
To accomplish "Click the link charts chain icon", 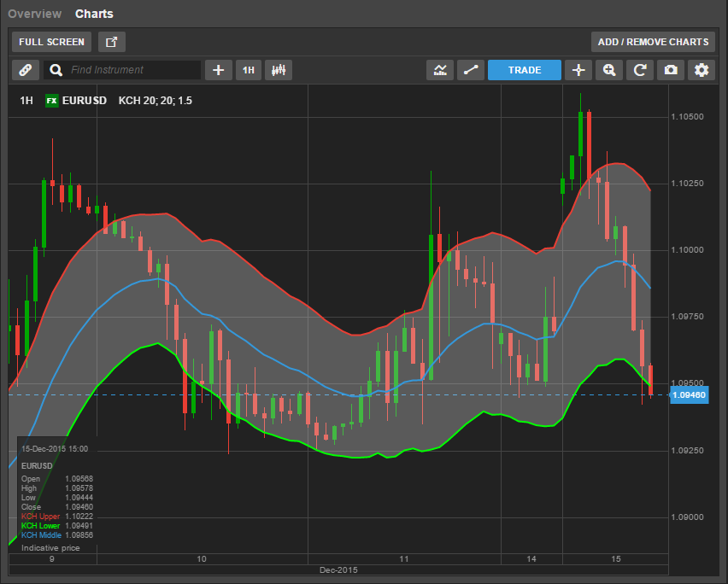I will [x=26, y=70].
